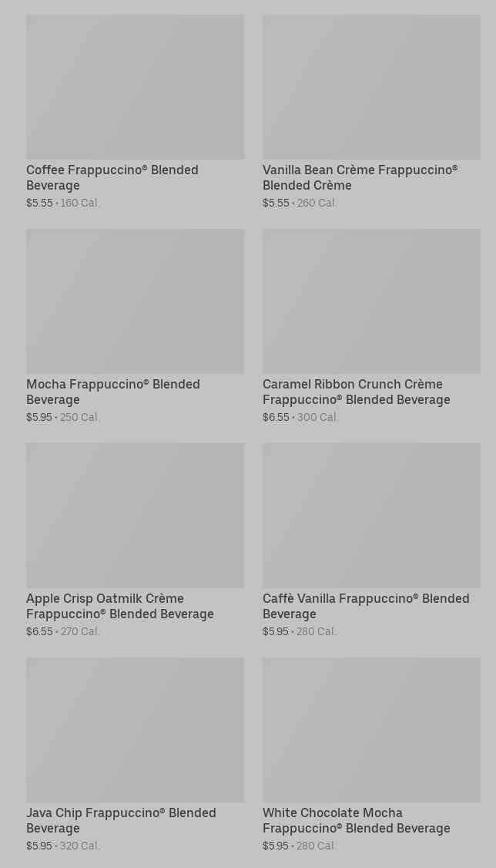Open the Mocha Frappuccino Blended Beverage link
The width and height of the screenshot is (496, 868).
coord(112,392)
